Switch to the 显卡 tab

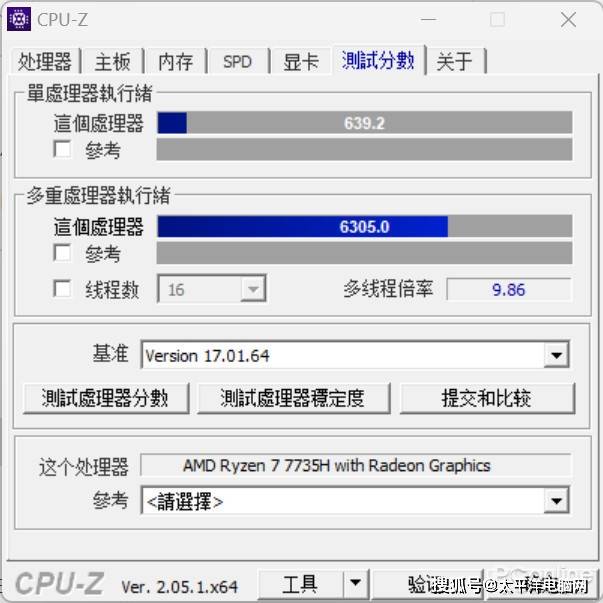pyautogui.click(x=301, y=61)
